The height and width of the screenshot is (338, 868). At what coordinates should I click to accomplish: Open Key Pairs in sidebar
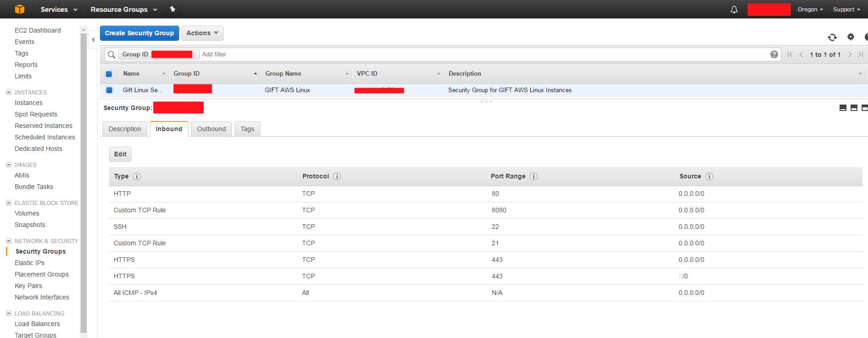[x=28, y=286]
